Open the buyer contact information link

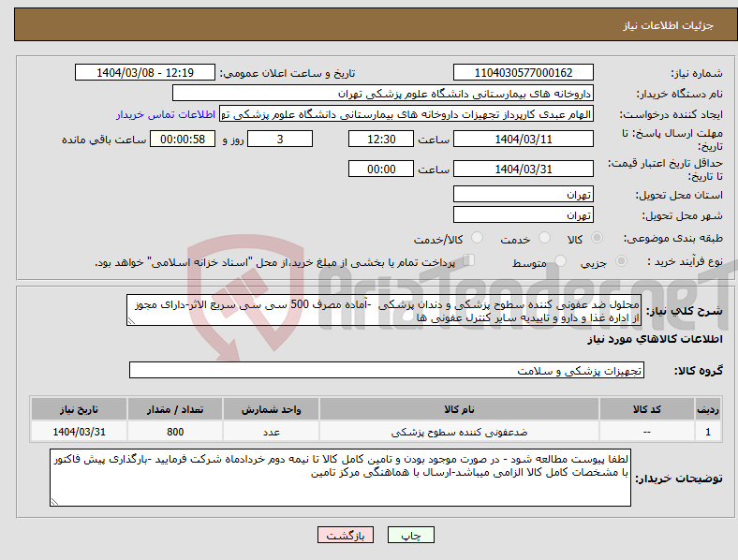point(166,114)
